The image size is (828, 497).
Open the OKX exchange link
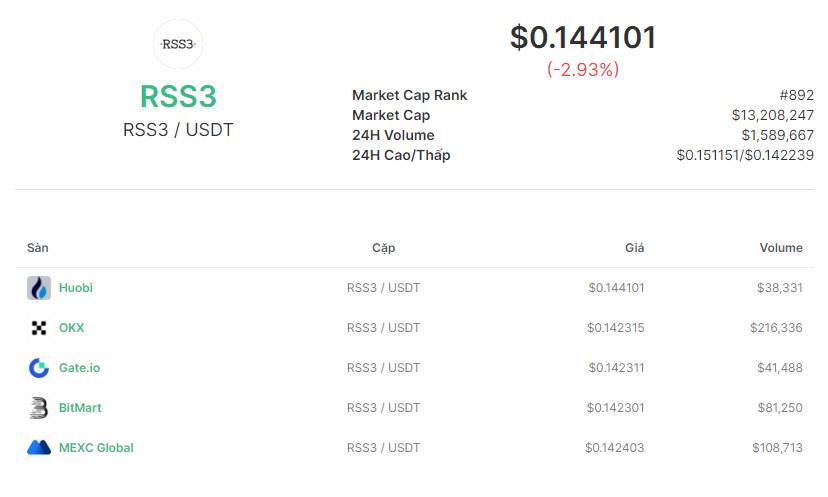(x=71, y=328)
